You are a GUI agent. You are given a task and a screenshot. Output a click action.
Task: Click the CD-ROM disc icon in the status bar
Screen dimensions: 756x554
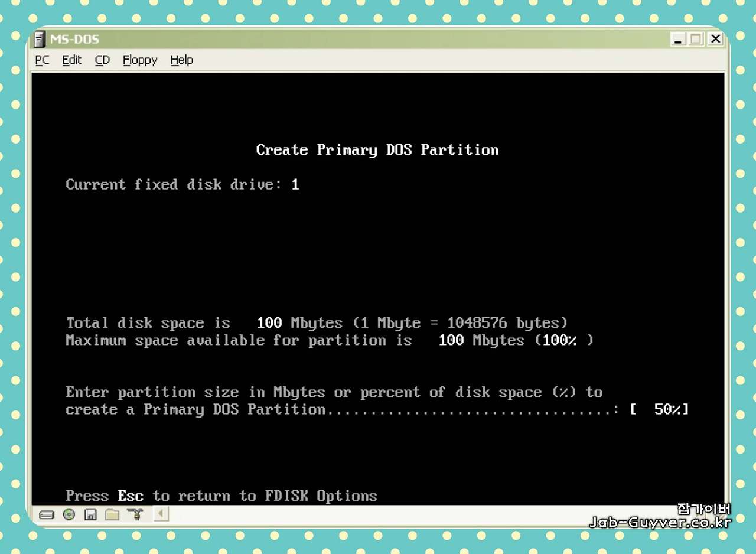pos(69,514)
